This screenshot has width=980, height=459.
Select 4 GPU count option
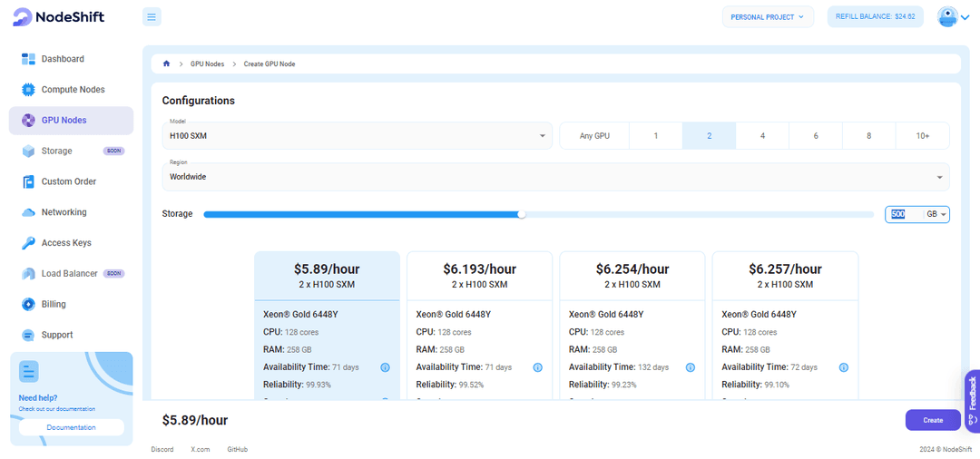762,135
